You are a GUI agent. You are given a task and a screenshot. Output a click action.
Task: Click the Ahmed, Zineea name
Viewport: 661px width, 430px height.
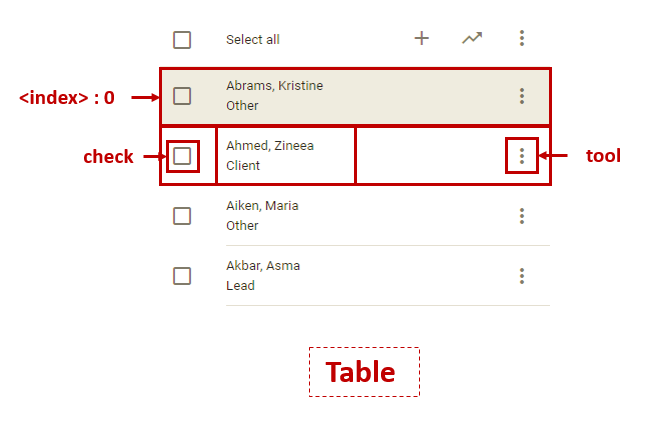[x=269, y=146]
